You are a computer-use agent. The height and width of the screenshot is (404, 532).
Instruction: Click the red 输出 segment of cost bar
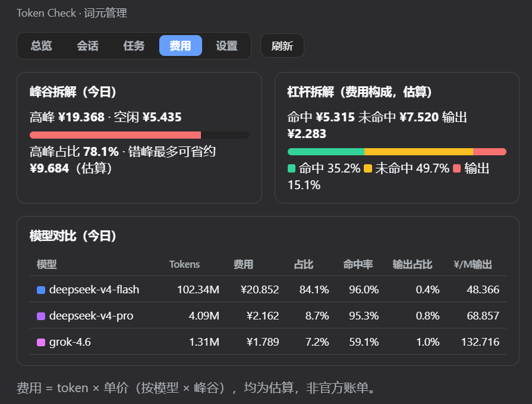pyautogui.click(x=490, y=152)
